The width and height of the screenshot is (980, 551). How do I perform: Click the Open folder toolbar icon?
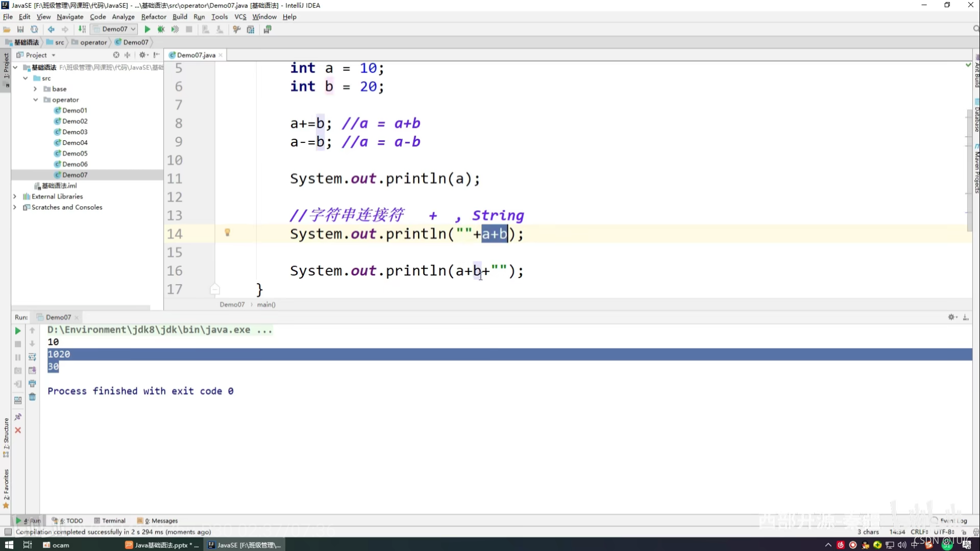7,30
